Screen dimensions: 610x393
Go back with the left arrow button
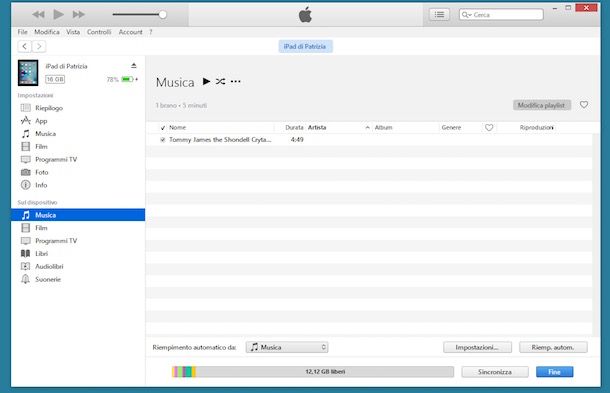[25, 46]
